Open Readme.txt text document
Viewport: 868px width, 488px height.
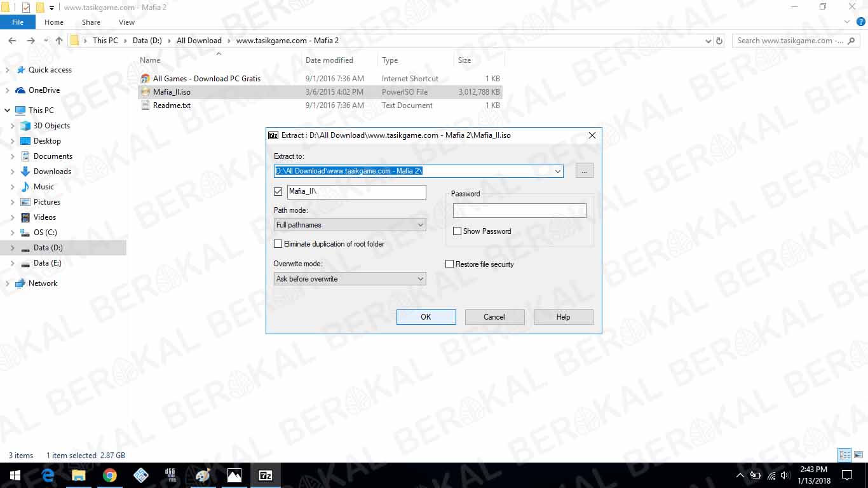[168, 105]
